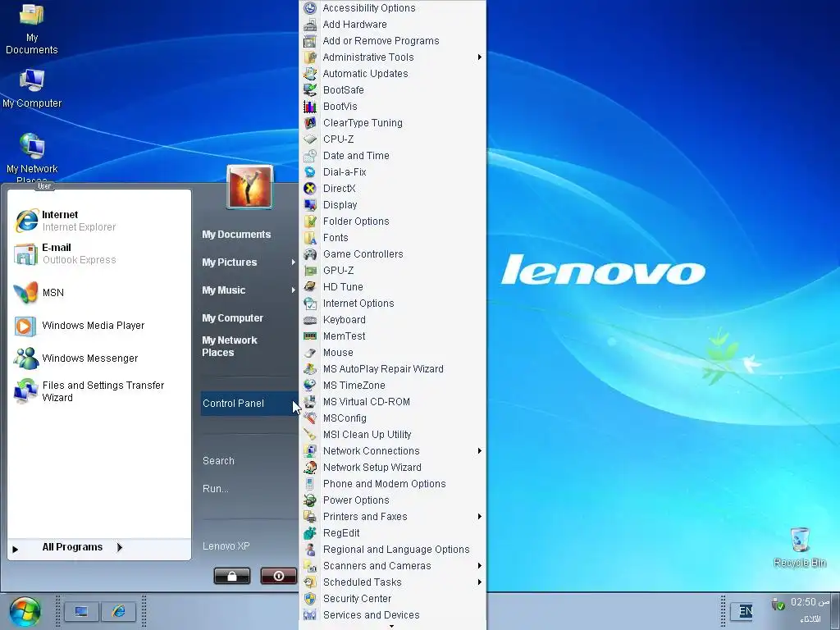The height and width of the screenshot is (630, 840).
Task: Open the HD Tune icon
Action: coord(309,286)
